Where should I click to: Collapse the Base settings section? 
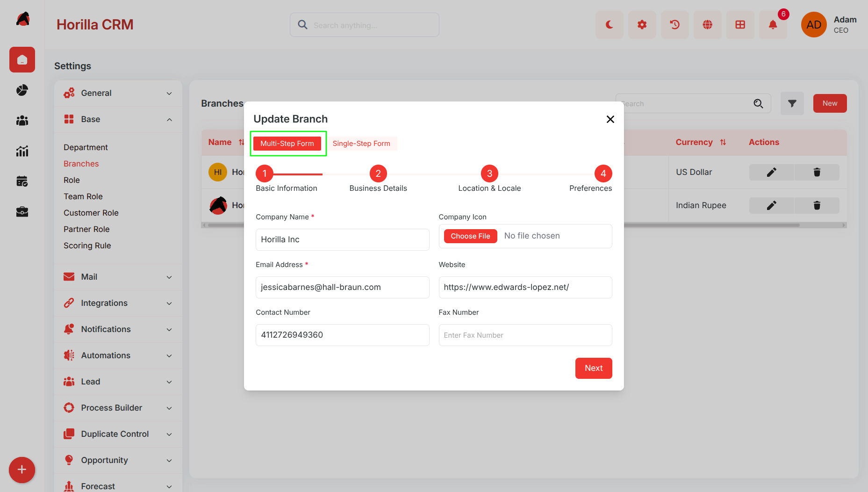point(118,119)
